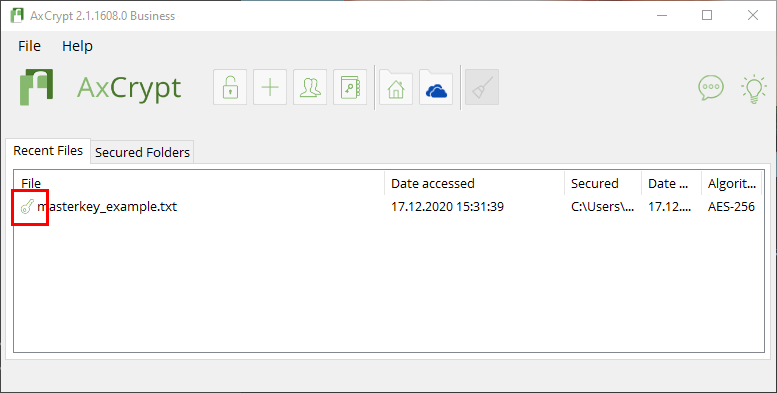Open the Help menu
The image size is (777, 393).
tap(77, 46)
